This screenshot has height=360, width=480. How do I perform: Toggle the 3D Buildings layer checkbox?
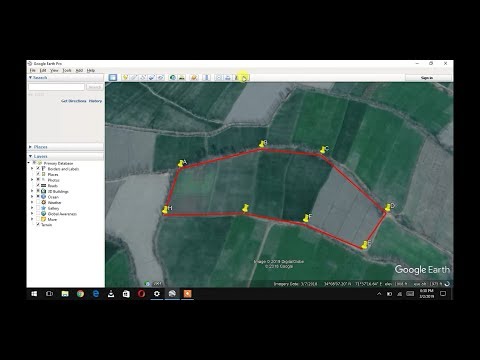[38, 191]
